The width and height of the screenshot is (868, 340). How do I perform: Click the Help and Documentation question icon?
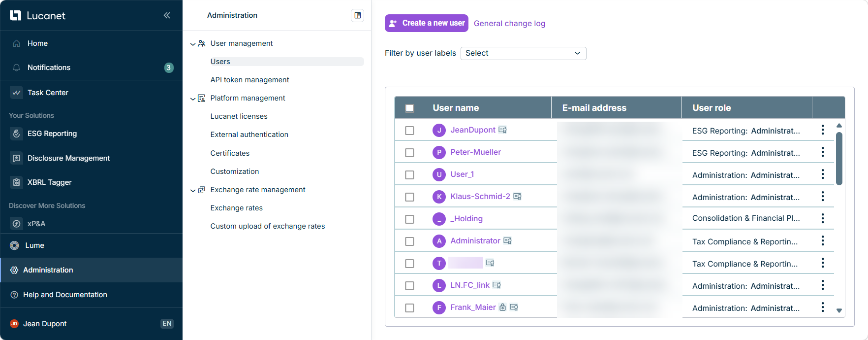pyautogui.click(x=14, y=295)
